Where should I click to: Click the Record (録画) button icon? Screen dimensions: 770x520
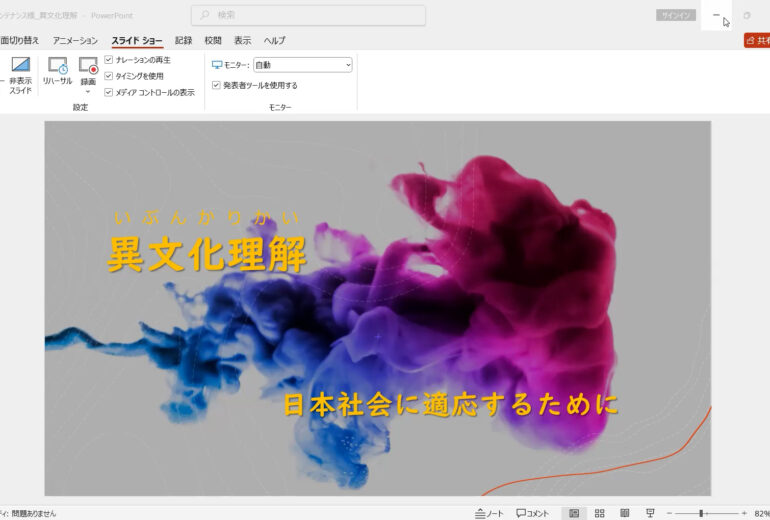(88, 66)
